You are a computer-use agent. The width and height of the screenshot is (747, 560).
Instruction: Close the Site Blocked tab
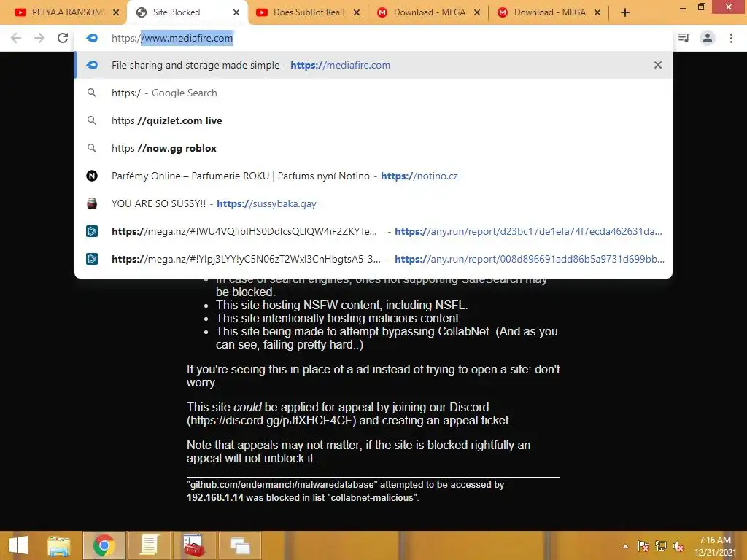coord(236,13)
